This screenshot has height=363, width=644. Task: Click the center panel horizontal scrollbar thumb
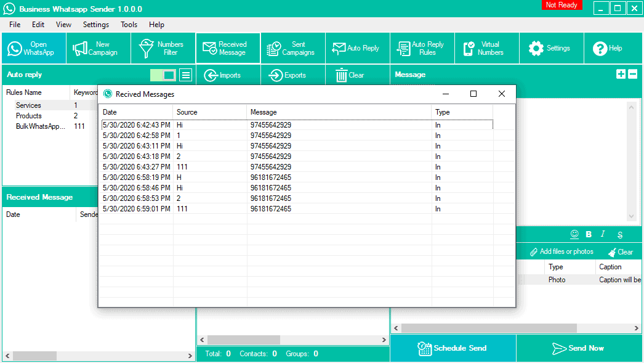244,340
